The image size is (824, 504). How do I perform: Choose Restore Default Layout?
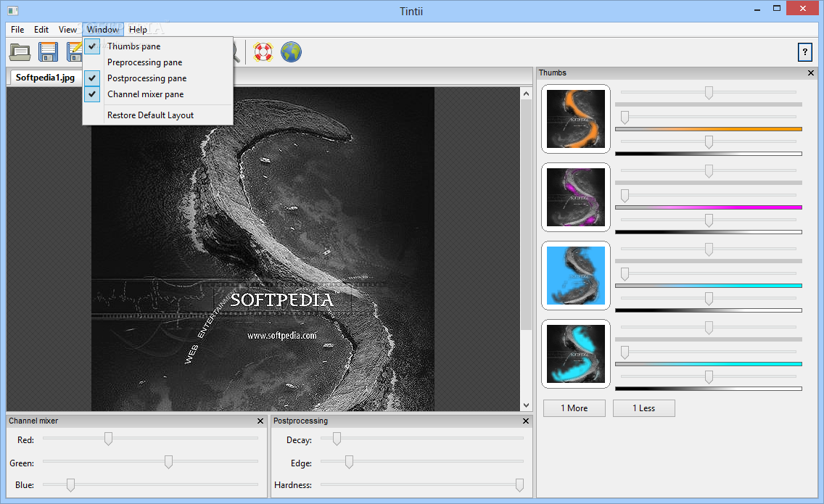click(157, 115)
